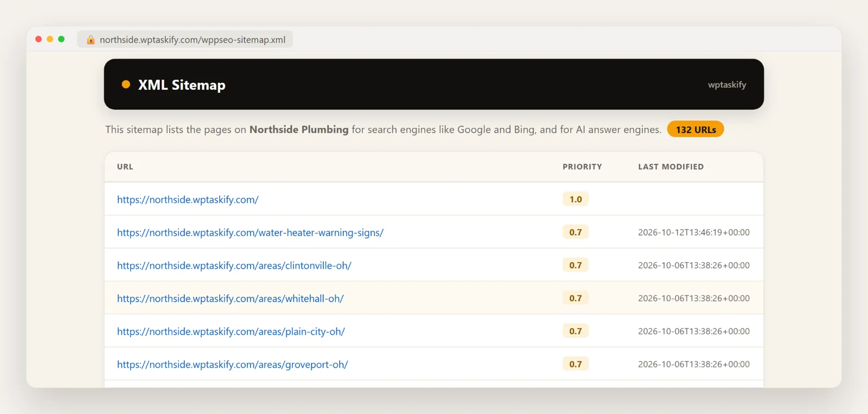Click the 0.7 priority for water-heater-warning-signs

576,232
